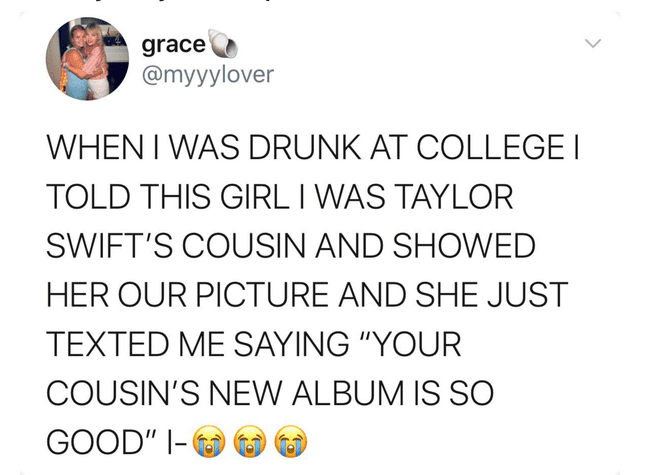Click the first crying face emoji
This screenshot has width=661, height=475.
tap(209, 442)
